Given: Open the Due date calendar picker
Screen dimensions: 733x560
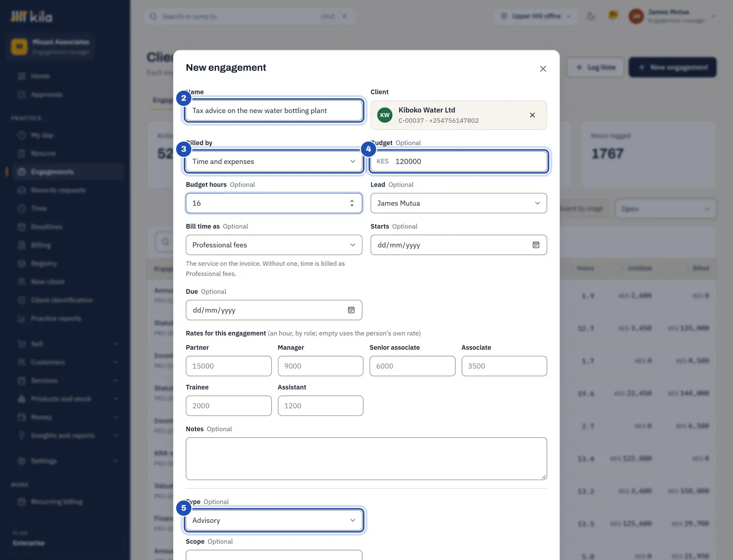Looking at the screenshot, I should coord(351,310).
